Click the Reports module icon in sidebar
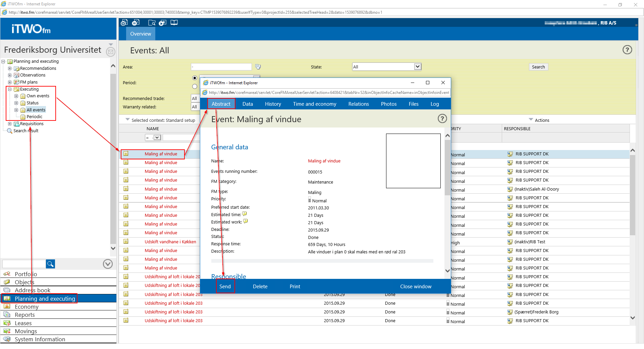The image size is (644, 349). pos(7,315)
